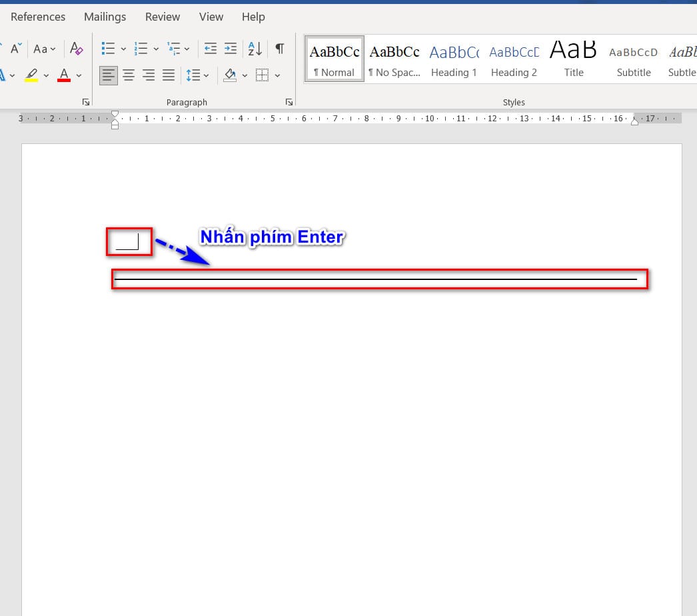Switch to the Review tab
The width and height of the screenshot is (697, 616).
(162, 17)
